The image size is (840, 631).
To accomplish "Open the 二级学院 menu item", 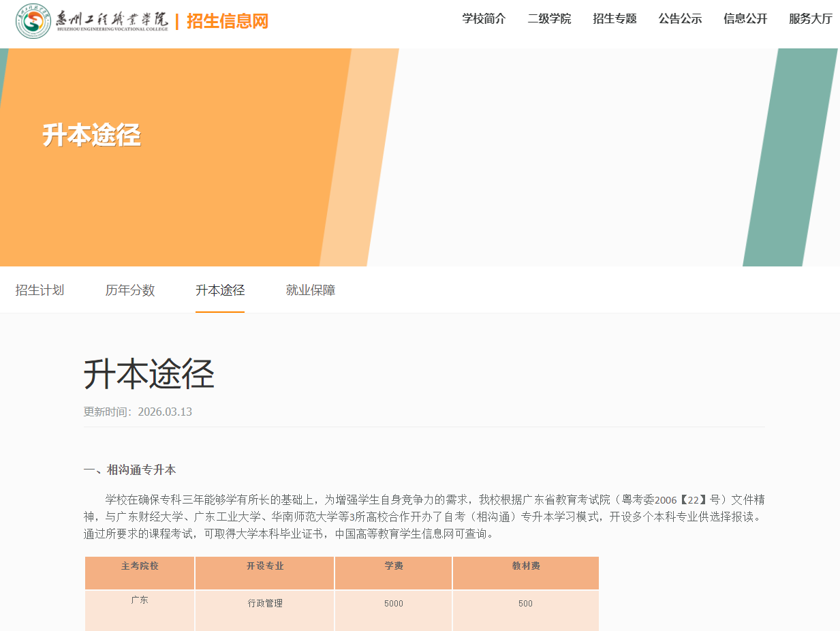I will [549, 19].
